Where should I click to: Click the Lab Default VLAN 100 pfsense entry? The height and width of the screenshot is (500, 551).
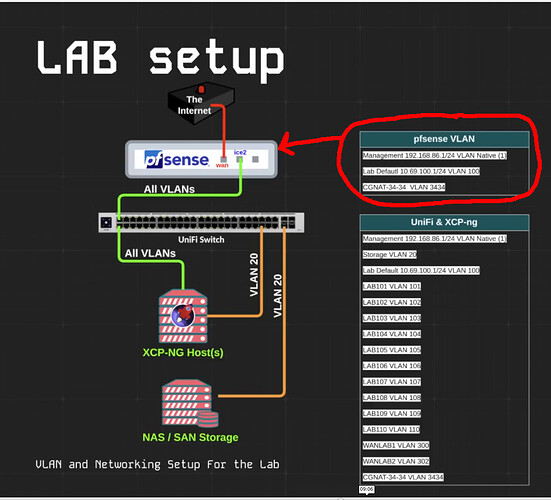point(421,171)
